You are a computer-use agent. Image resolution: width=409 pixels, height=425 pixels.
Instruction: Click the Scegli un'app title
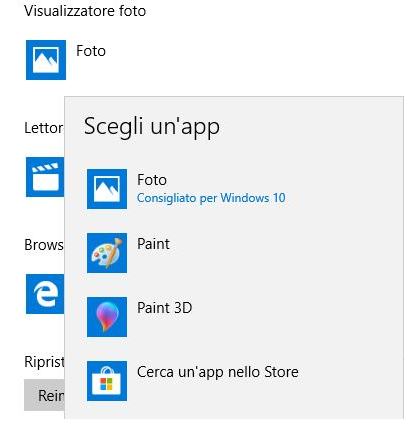pyautogui.click(x=152, y=127)
